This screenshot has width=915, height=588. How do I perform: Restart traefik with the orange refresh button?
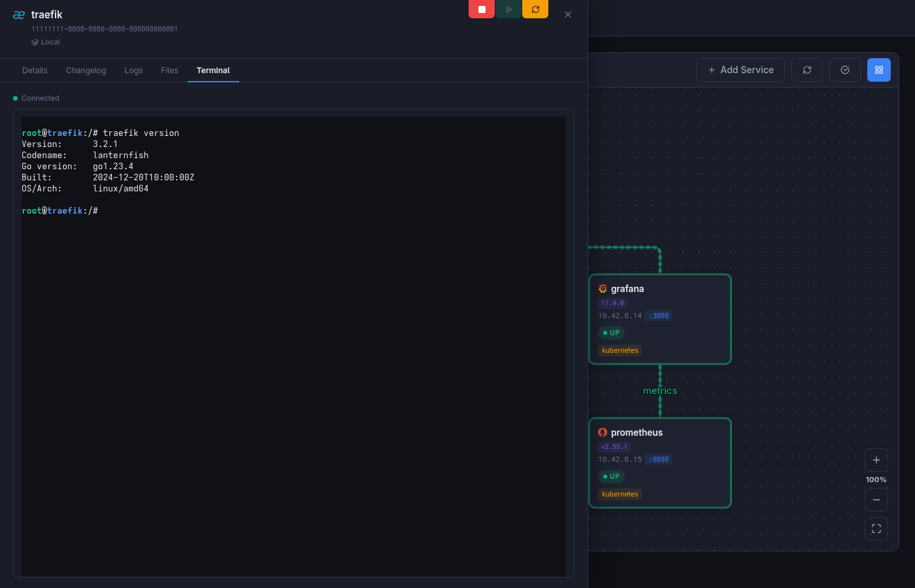535,9
